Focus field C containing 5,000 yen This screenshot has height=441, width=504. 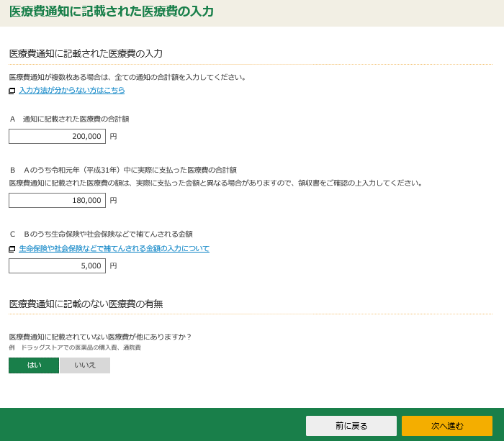[x=57, y=265]
